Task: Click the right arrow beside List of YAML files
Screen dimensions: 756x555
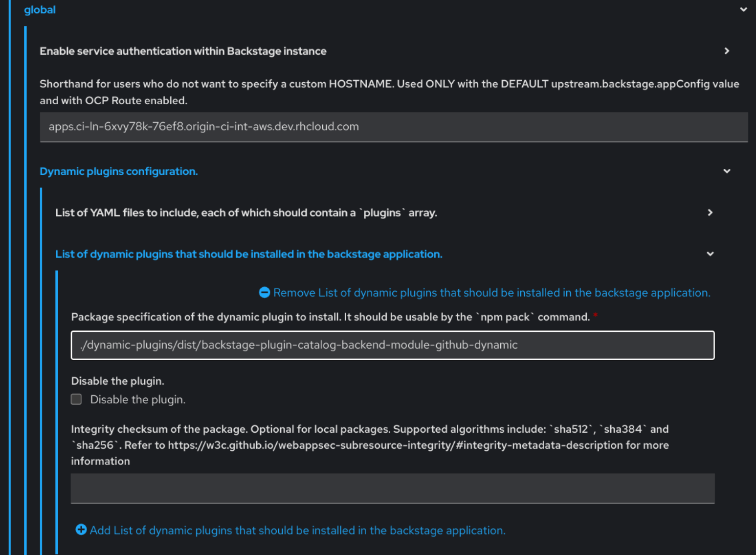Action: pos(710,212)
